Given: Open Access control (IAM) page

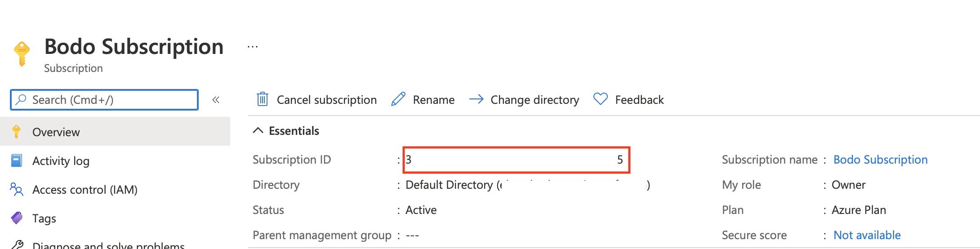Looking at the screenshot, I should coord(85,190).
